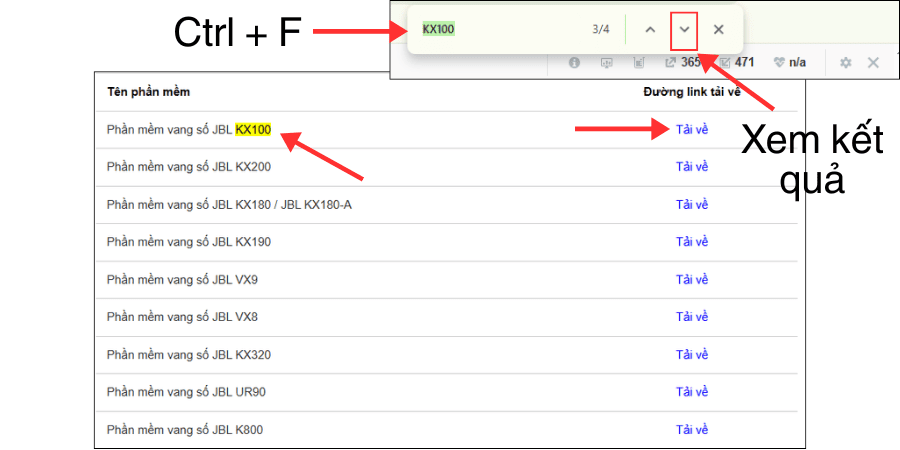Click the 'Tên phần mềm' column header
The image size is (900, 450).
pyautogui.click(x=148, y=92)
